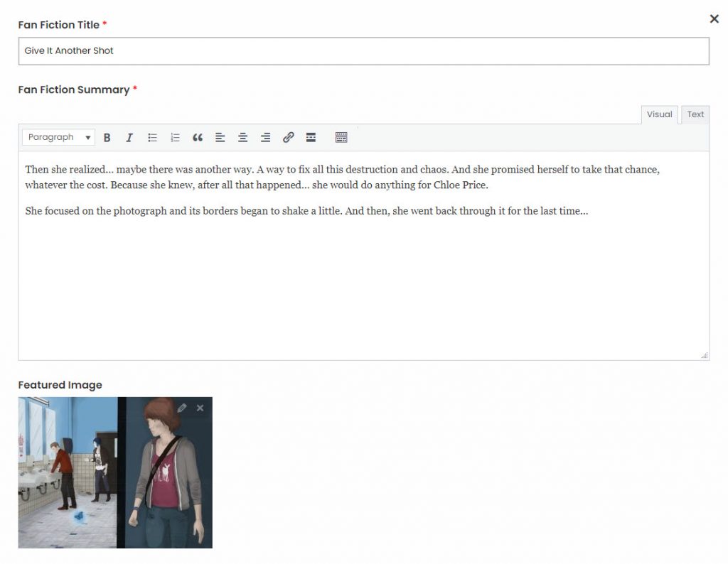Close the fan fiction form
The height and width of the screenshot is (564, 728).
tap(714, 19)
